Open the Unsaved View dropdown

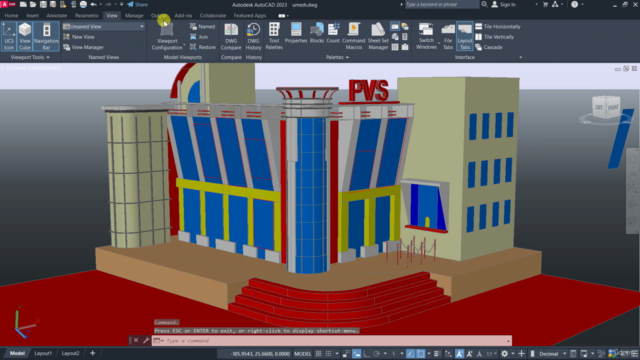[104, 27]
